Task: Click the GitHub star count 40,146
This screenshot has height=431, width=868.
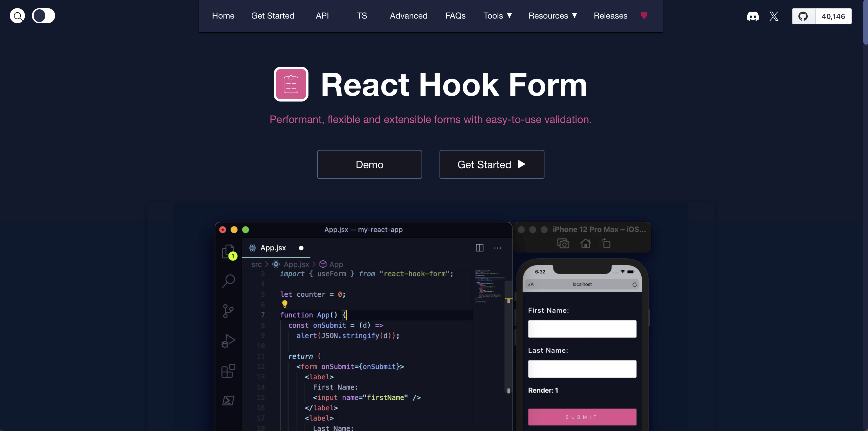Action: (x=833, y=16)
